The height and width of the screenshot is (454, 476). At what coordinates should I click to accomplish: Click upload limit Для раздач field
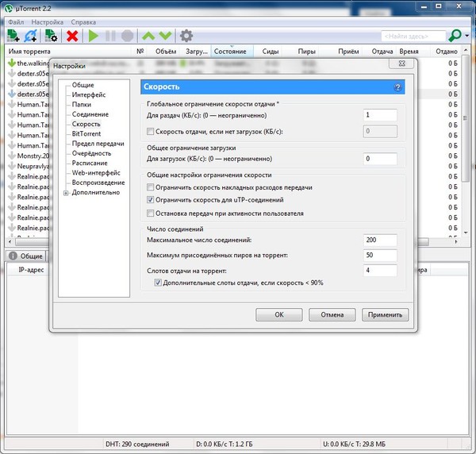(x=380, y=115)
